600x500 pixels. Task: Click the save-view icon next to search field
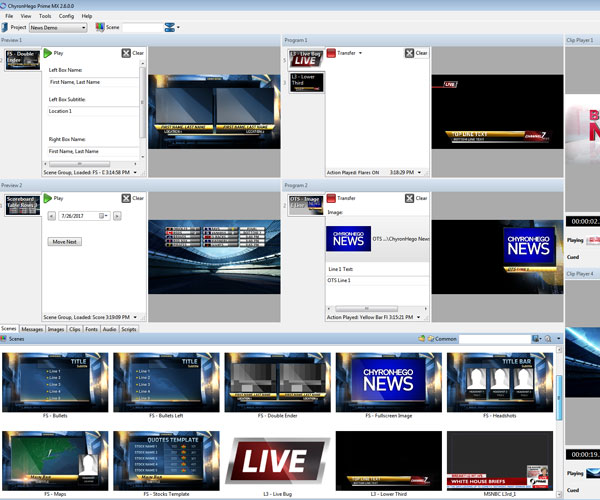tap(535, 339)
